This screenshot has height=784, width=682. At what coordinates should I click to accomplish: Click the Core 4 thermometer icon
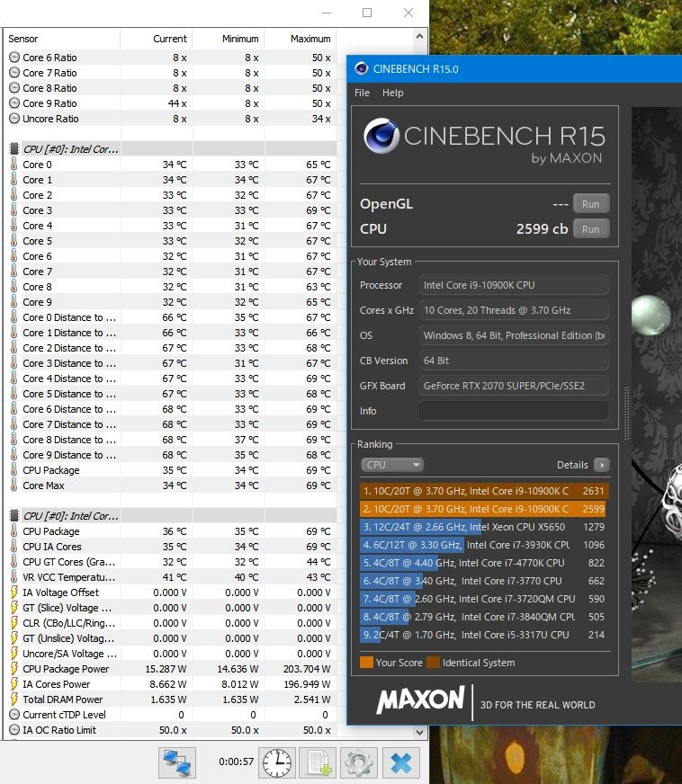tap(14, 226)
